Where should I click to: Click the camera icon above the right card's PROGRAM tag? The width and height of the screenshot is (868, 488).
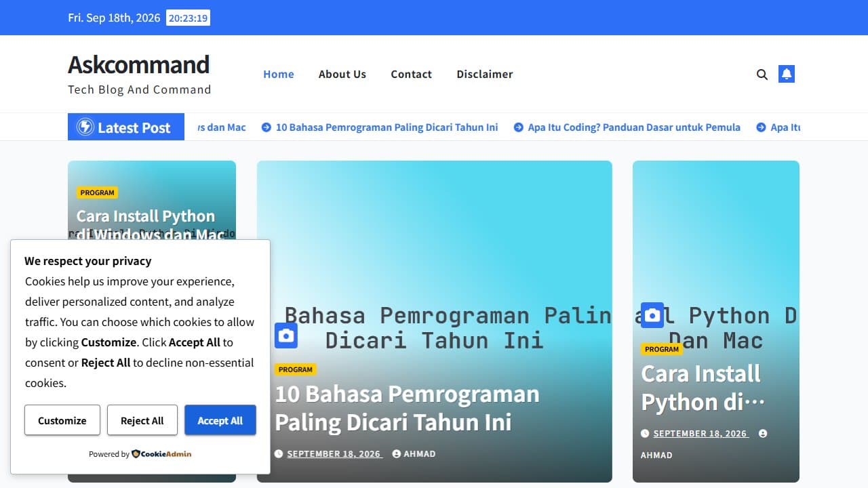(652, 315)
